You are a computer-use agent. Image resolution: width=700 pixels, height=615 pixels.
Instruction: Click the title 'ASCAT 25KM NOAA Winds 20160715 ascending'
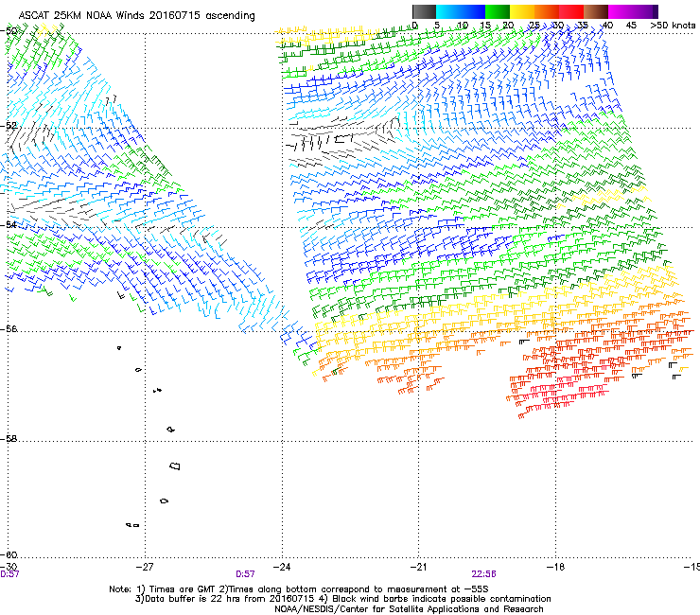pyautogui.click(x=136, y=16)
